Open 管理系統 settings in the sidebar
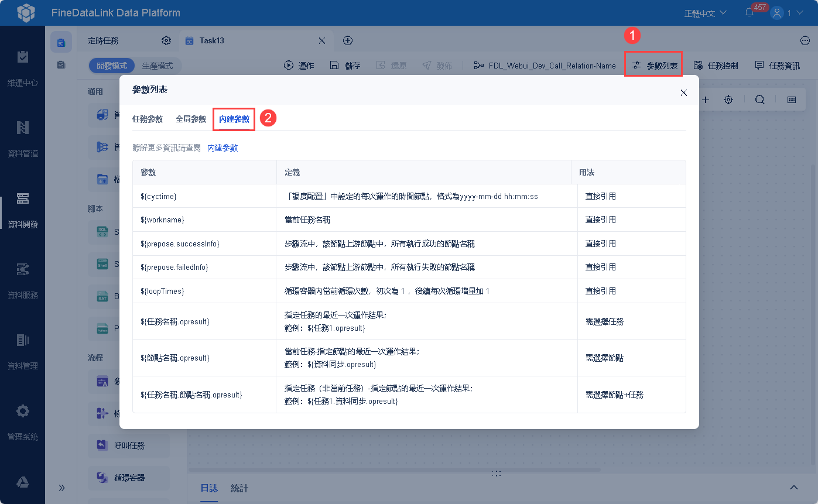The image size is (818, 504). 22,422
